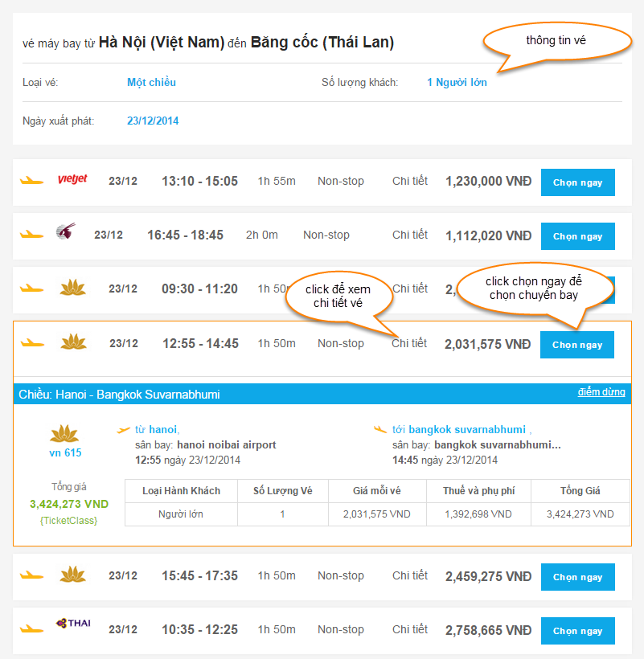Click the departure plane icon beside 'từ hanoi'

point(123,430)
